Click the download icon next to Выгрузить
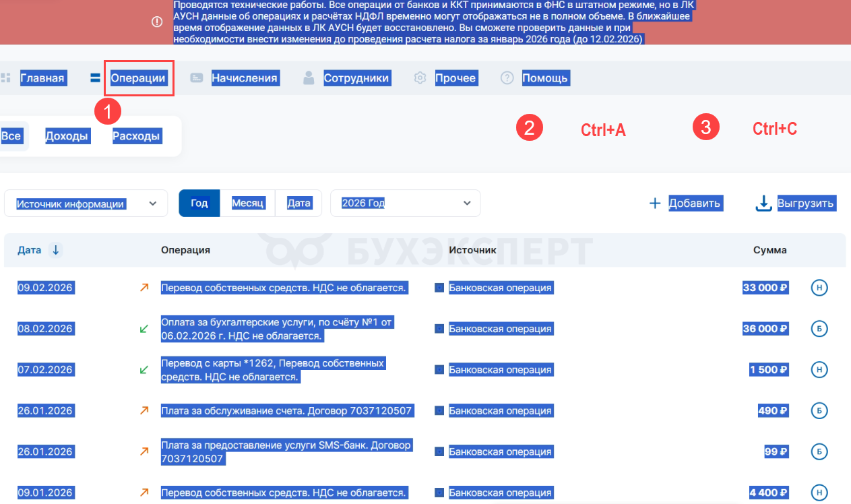Screen dimensions: 851x504 pyautogui.click(x=763, y=203)
